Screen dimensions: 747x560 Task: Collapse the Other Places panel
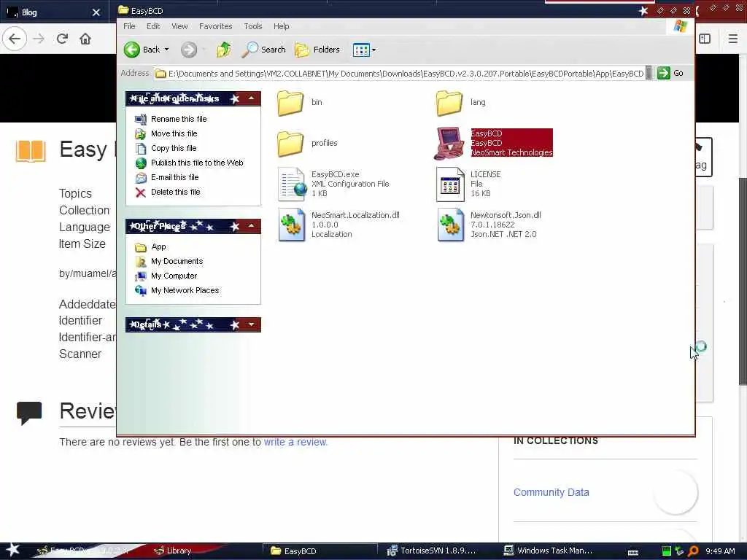coord(251,226)
